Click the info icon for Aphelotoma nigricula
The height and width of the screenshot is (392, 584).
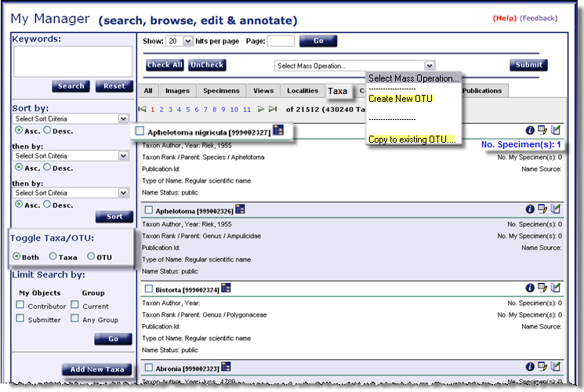pyautogui.click(x=530, y=130)
